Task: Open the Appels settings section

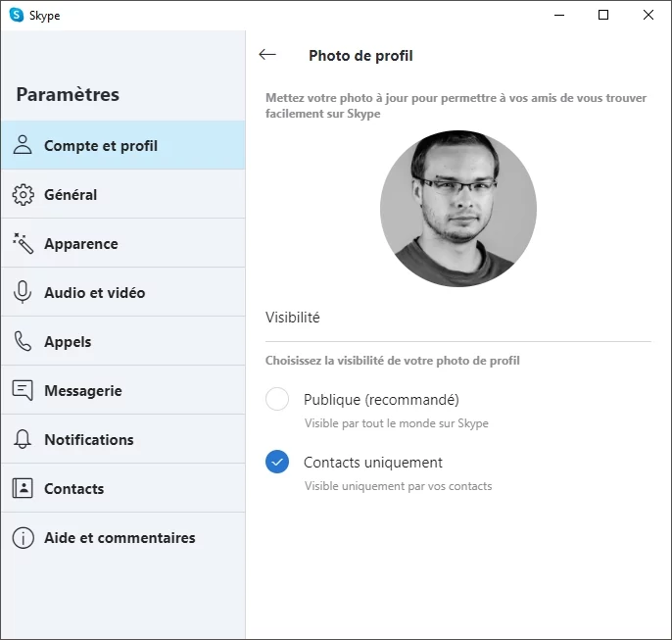Action: click(123, 341)
